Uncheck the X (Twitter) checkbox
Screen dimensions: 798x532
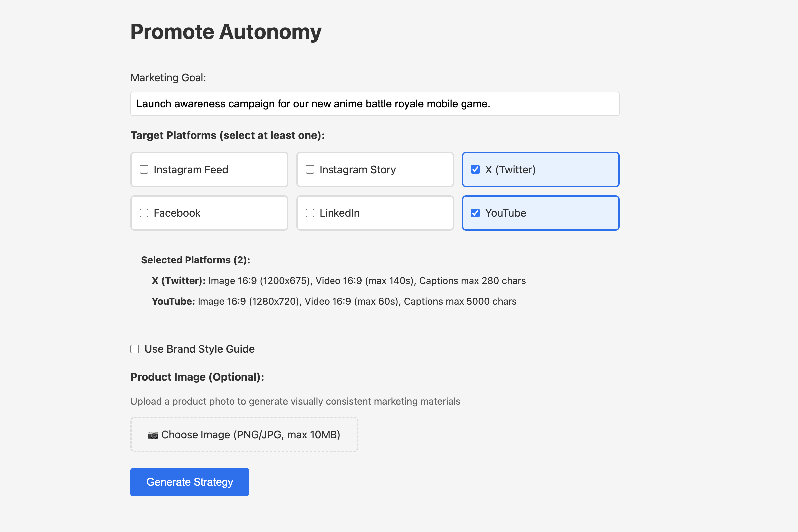click(475, 169)
